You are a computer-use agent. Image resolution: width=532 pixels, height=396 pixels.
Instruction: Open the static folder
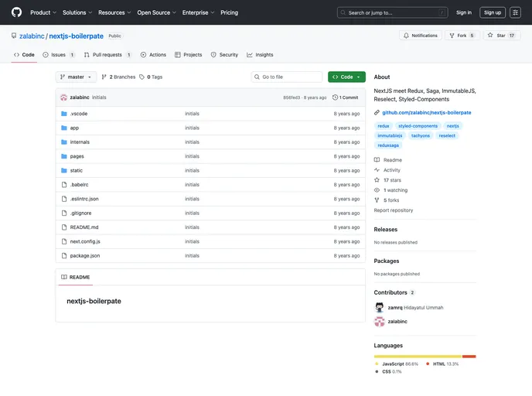[77, 171]
